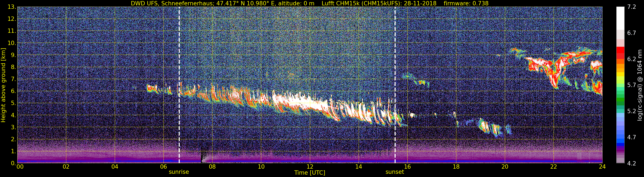Click the x-axis tick label 22

point(554,167)
